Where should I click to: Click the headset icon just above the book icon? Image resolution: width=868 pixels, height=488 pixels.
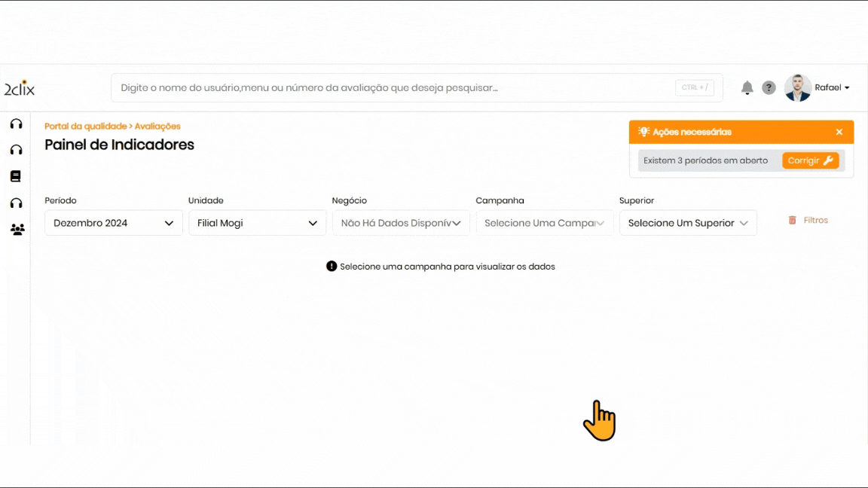pyautogui.click(x=16, y=150)
